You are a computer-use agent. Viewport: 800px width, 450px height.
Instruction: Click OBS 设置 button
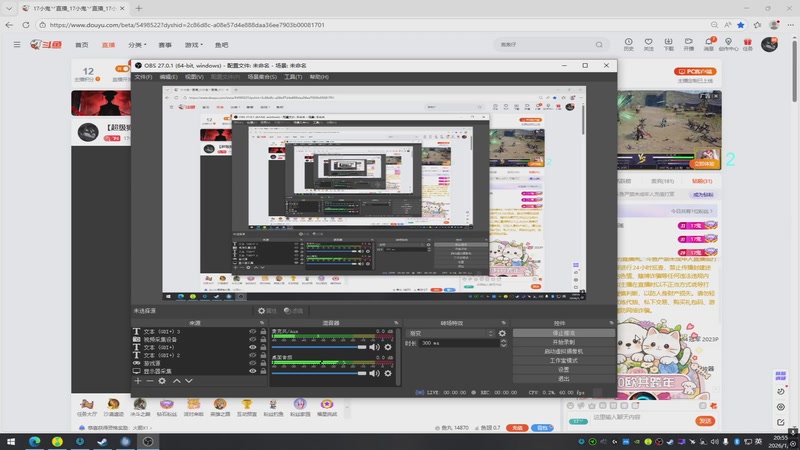pyautogui.click(x=563, y=369)
